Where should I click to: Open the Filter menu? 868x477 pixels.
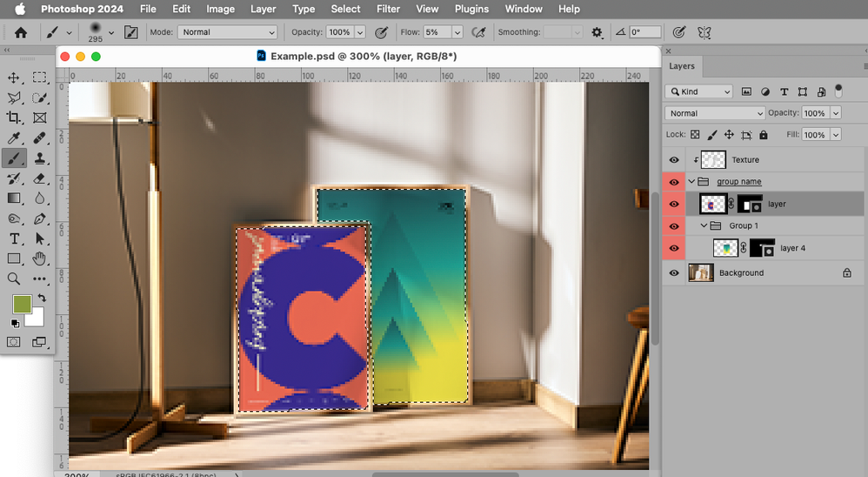[x=388, y=9]
